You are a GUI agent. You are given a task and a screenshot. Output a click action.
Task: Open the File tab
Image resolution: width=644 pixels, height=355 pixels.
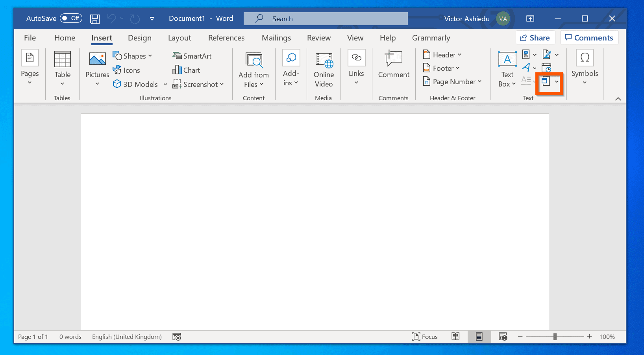coord(30,38)
